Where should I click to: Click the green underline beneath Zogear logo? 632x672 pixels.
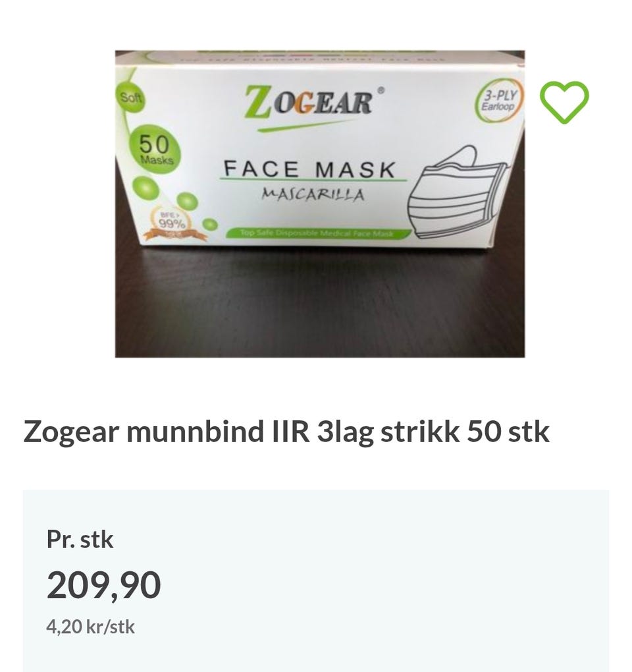(x=306, y=126)
